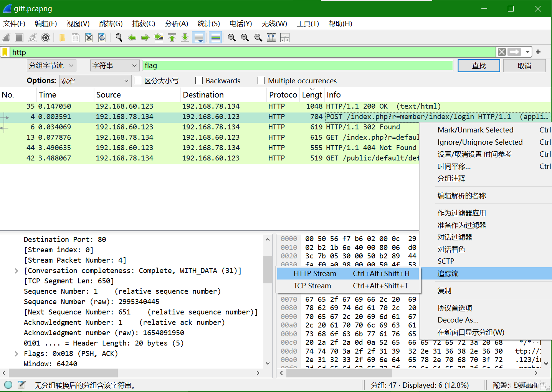Image resolution: width=552 pixels, height=392 pixels.
Task: Toggle packet colorize rules icon
Action: tap(215, 38)
